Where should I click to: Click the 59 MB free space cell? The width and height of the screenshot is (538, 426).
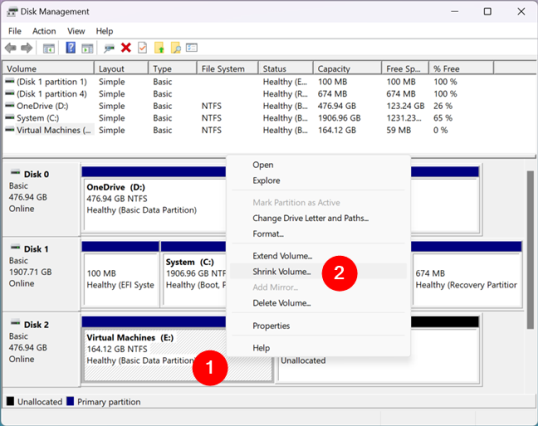click(398, 130)
